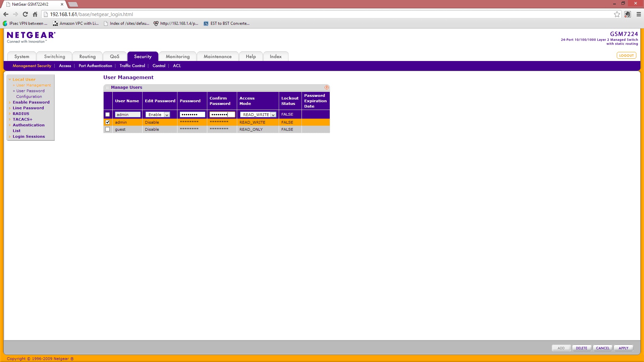Click the User Name input field
The height and width of the screenshot is (362, 644).
coord(127,115)
